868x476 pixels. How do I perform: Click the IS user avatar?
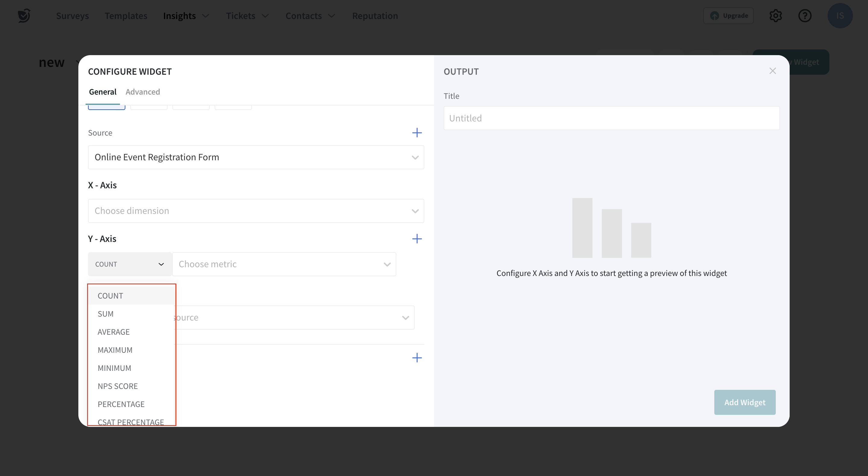(840, 15)
